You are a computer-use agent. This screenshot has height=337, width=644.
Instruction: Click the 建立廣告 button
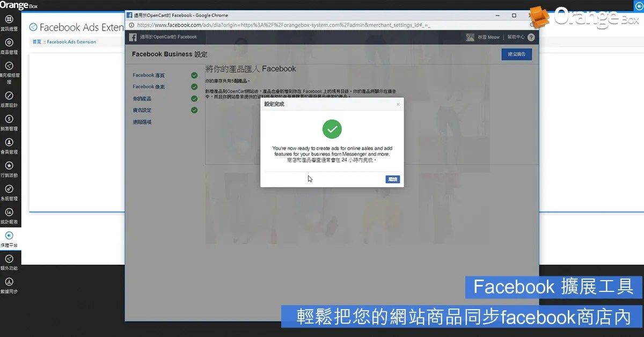pyautogui.click(x=517, y=54)
